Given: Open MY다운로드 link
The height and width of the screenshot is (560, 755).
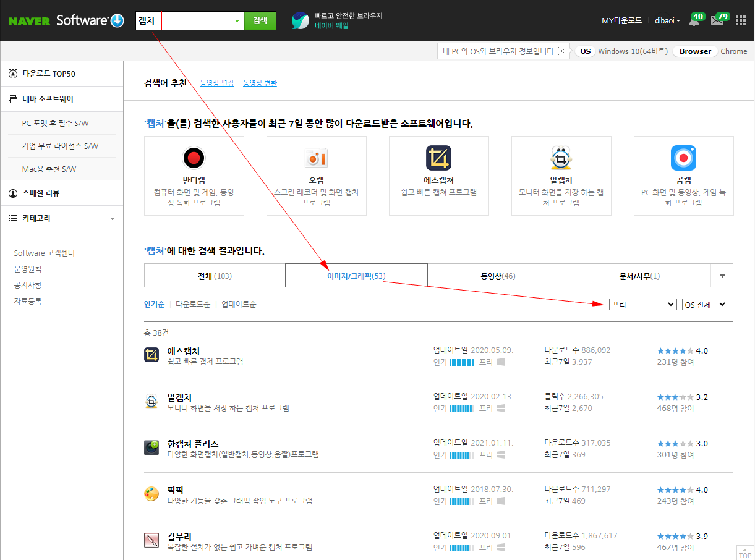Looking at the screenshot, I should [621, 20].
